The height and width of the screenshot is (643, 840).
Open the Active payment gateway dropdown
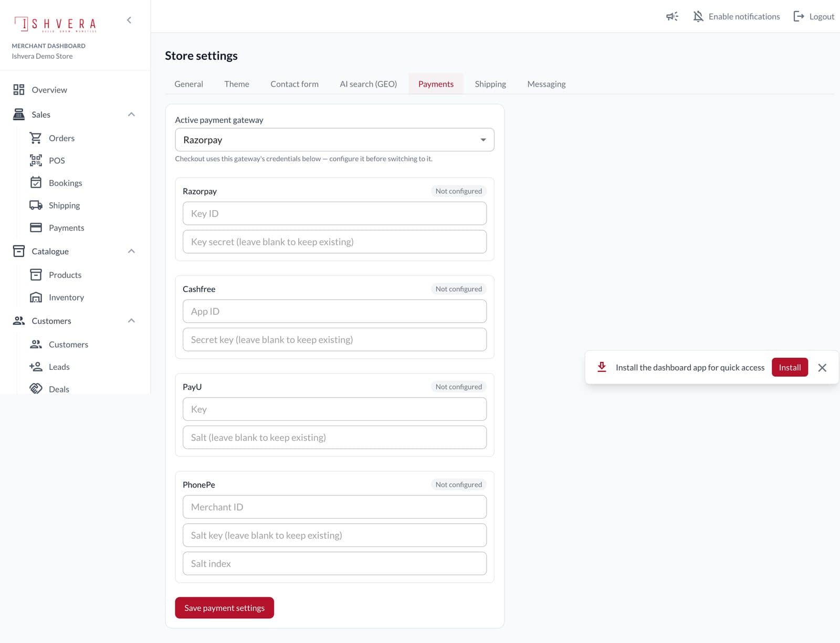(x=334, y=140)
